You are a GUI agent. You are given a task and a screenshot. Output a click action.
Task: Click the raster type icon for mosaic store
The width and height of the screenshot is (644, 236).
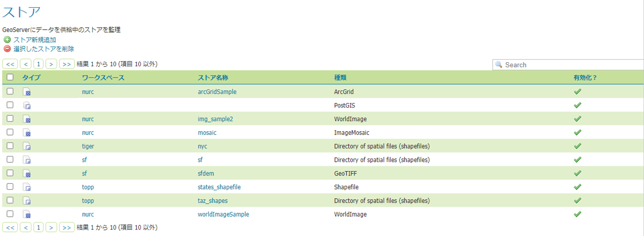(x=27, y=133)
